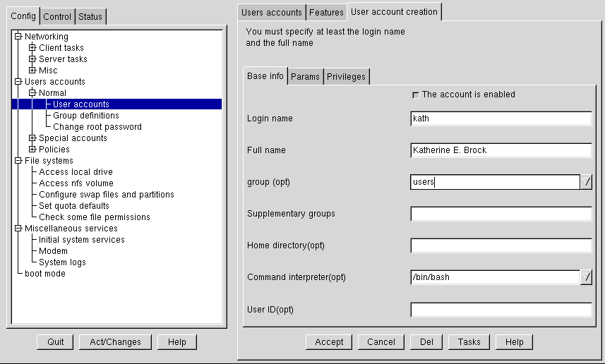Collapse the File systems node

[x=18, y=161]
